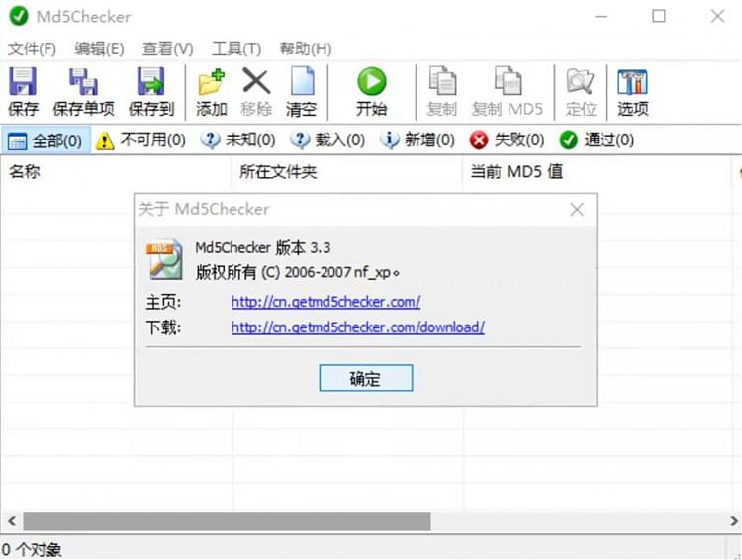Select the 全部(0) filter tab
The height and width of the screenshot is (560, 742).
click(46, 140)
